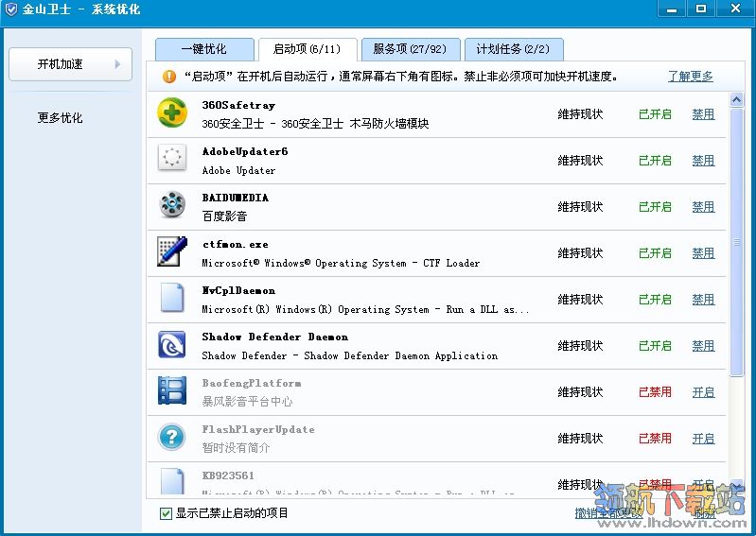756x536 pixels.
Task: Click the Shadow Defender Daemon icon
Action: 172,344
